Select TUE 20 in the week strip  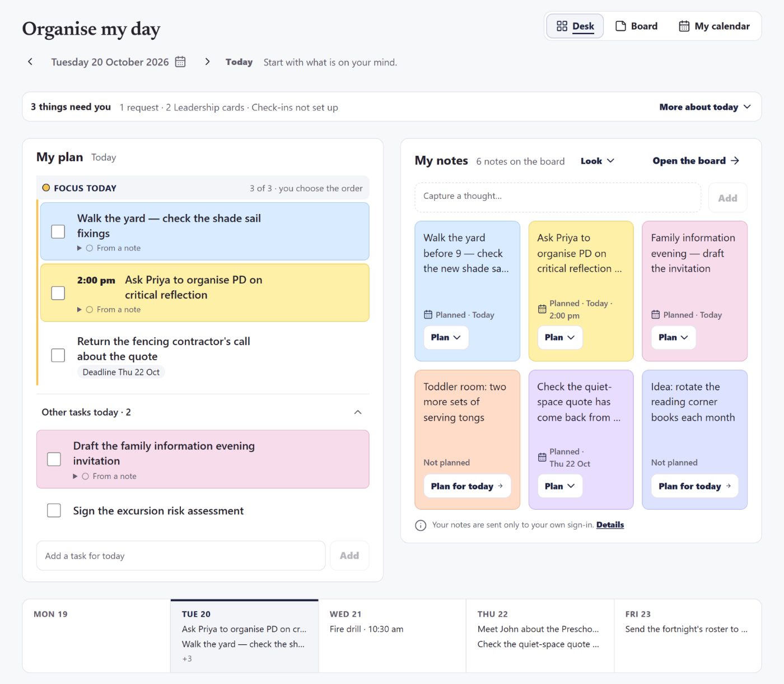tap(244, 636)
